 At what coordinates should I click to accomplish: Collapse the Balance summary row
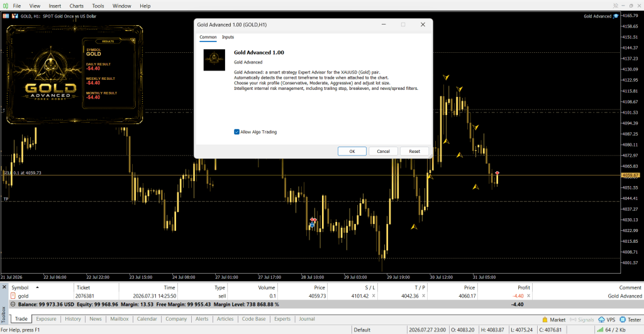[x=13, y=304]
